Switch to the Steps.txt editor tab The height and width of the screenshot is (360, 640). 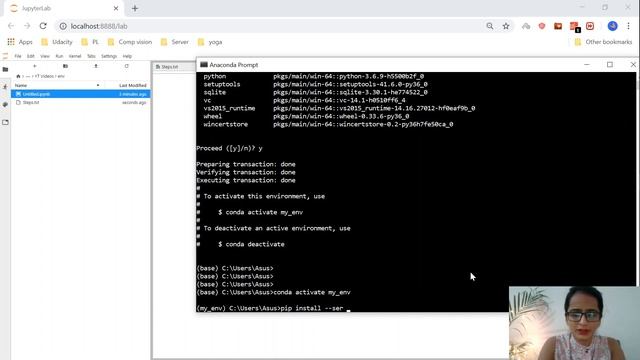[175, 67]
